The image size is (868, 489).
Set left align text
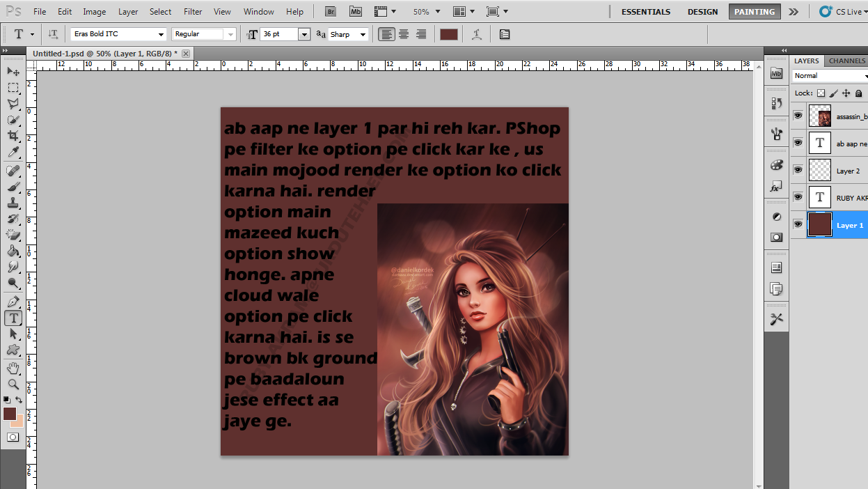pos(386,34)
